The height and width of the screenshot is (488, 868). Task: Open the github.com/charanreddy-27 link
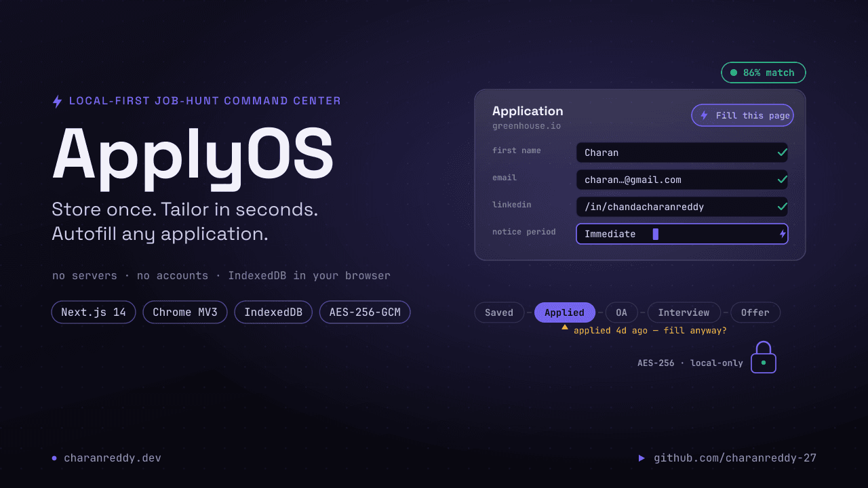(735, 458)
